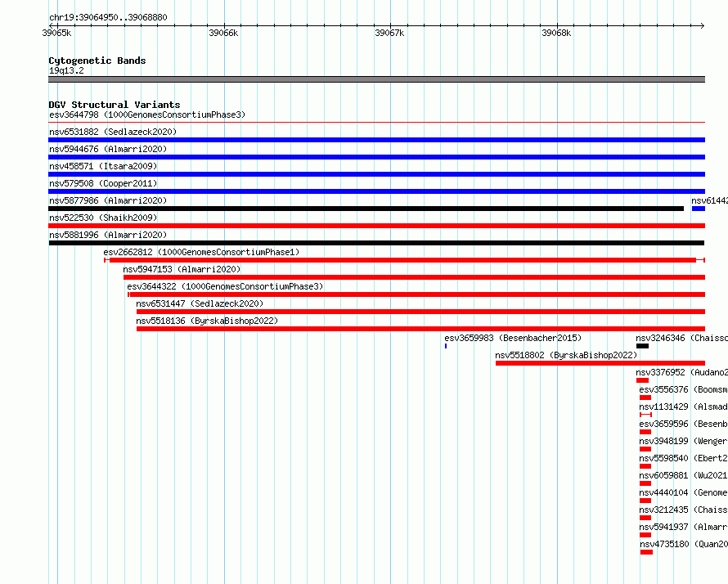Open nsv6531447 (Sedlazeck2020) label
Image resolution: width=728 pixels, height=584 pixels.
point(200,303)
